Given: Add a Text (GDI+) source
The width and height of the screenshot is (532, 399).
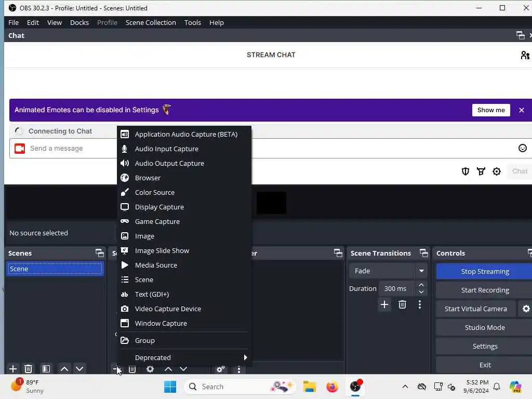Looking at the screenshot, I should click(184, 295).
